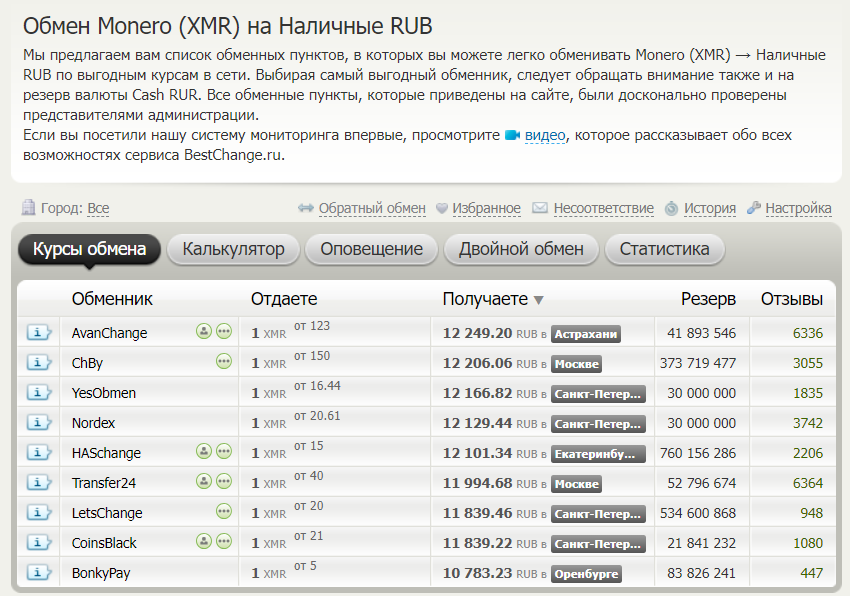Click the clock icon beside История
850x596 pixels.
pyautogui.click(x=671, y=208)
